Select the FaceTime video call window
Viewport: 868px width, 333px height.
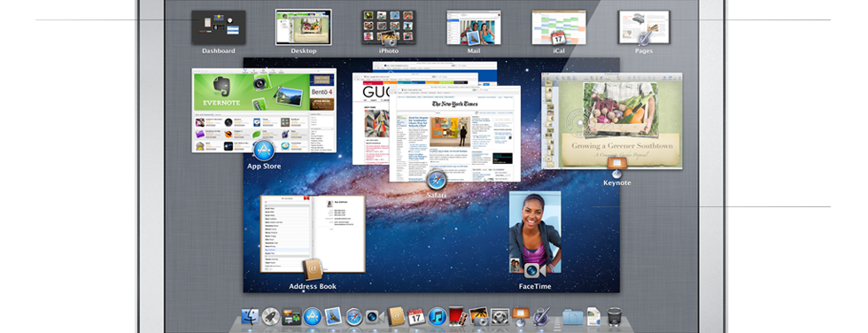535,232
